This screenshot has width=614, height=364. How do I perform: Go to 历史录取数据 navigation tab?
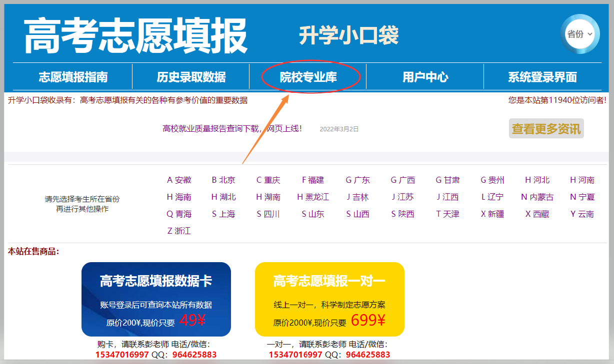point(191,77)
